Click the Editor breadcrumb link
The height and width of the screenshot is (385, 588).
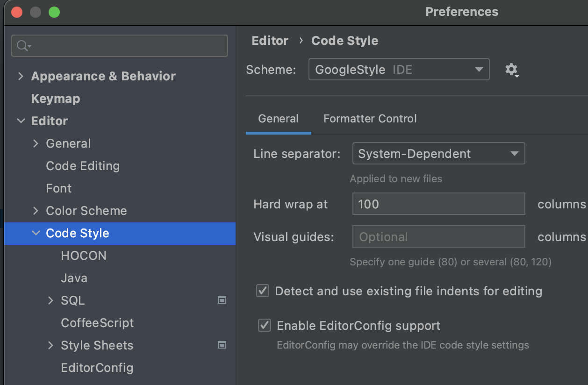point(270,41)
